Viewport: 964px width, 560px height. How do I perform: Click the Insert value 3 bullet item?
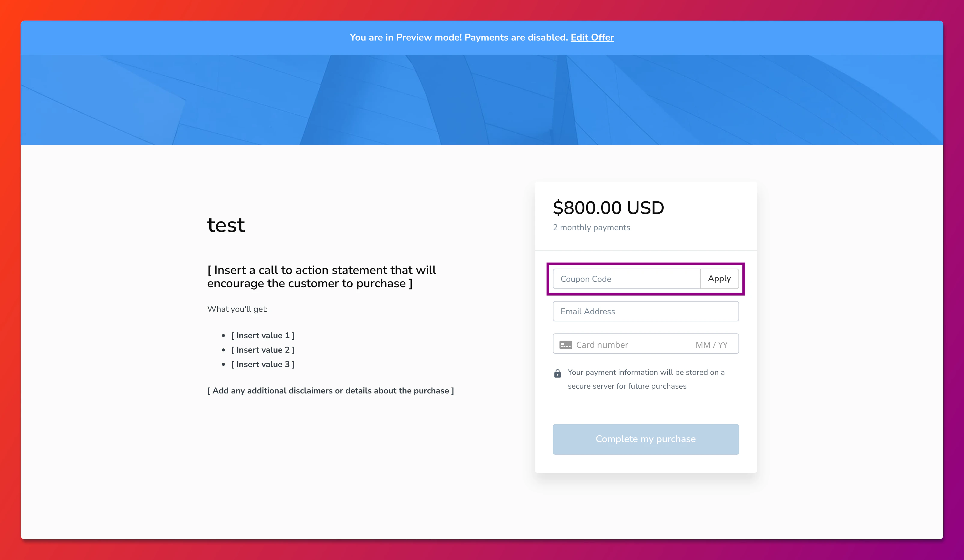pyautogui.click(x=263, y=364)
